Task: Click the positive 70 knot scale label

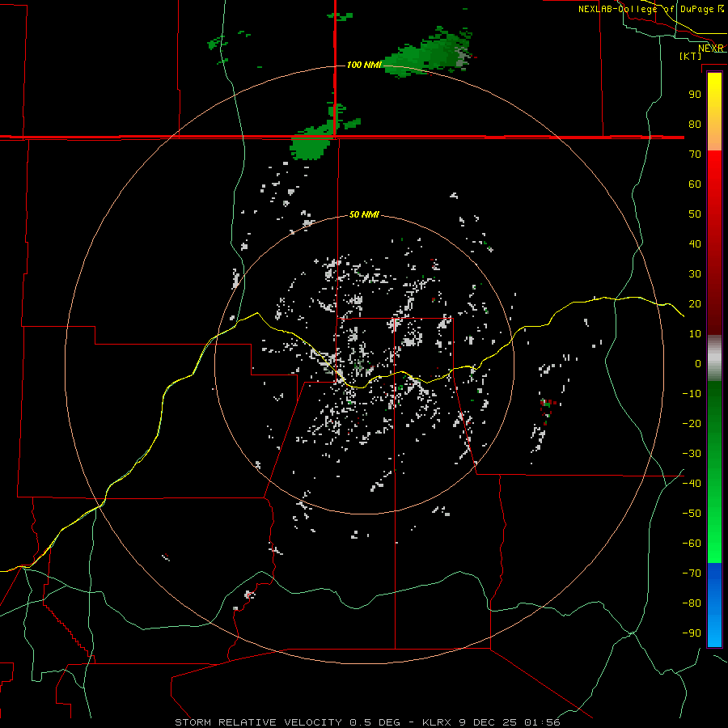Action: point(695,154)
